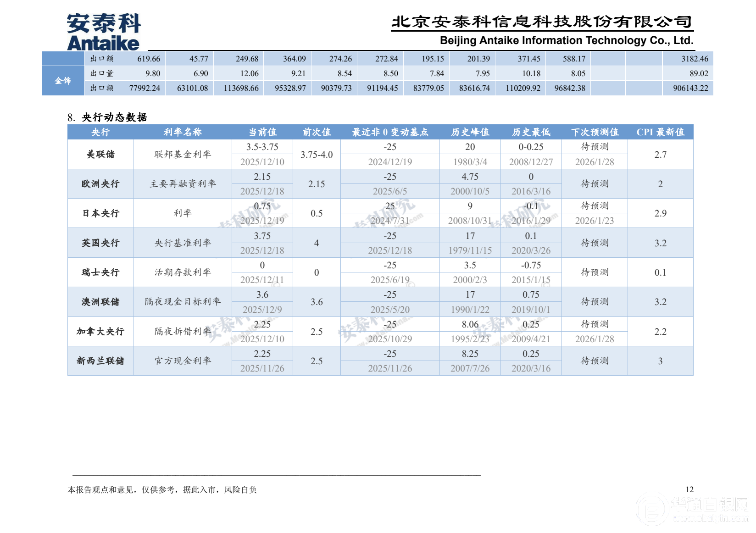The width and height of the screenshot is (756, 533).
Task: Click the 当前值 column header
Action: tap(262, 132)
